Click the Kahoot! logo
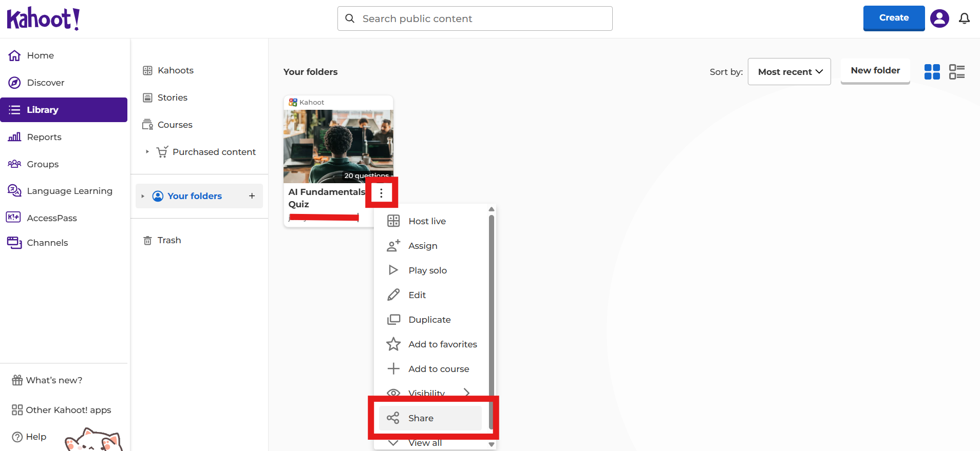980x451 pixels. point(43,19)
